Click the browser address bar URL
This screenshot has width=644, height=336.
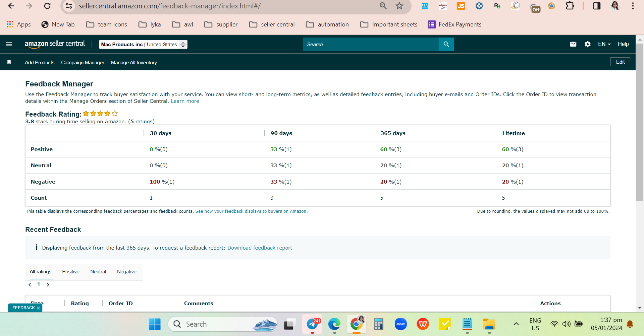170,6
